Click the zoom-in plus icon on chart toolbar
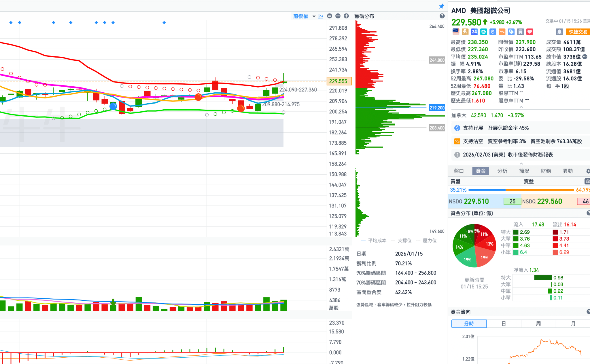Image resolution: width=590 pixels, height=364 pixels. tap(346, 16)
